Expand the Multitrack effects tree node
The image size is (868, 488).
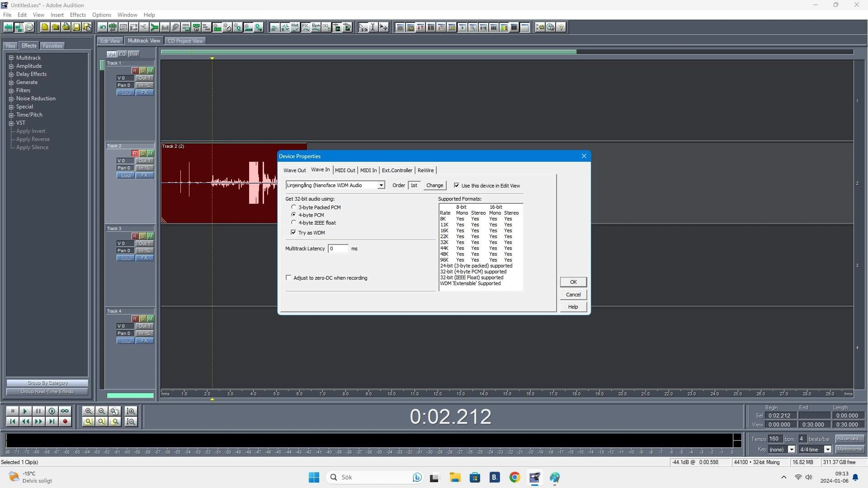pos(11,58)
